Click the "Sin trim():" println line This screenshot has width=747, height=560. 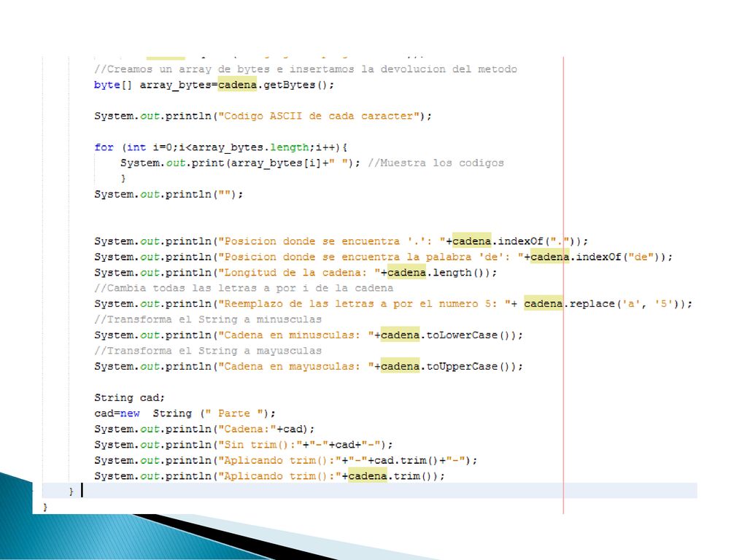coord(244,445)
